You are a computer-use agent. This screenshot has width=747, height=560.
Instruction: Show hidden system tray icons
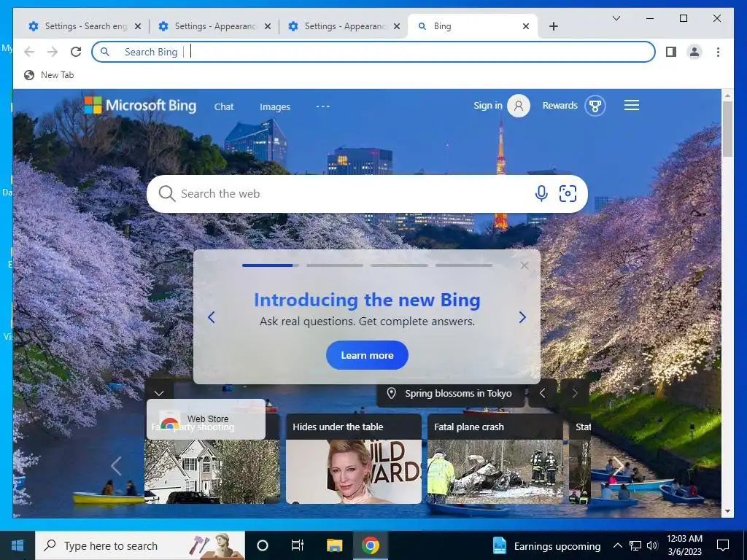point(617,545)
